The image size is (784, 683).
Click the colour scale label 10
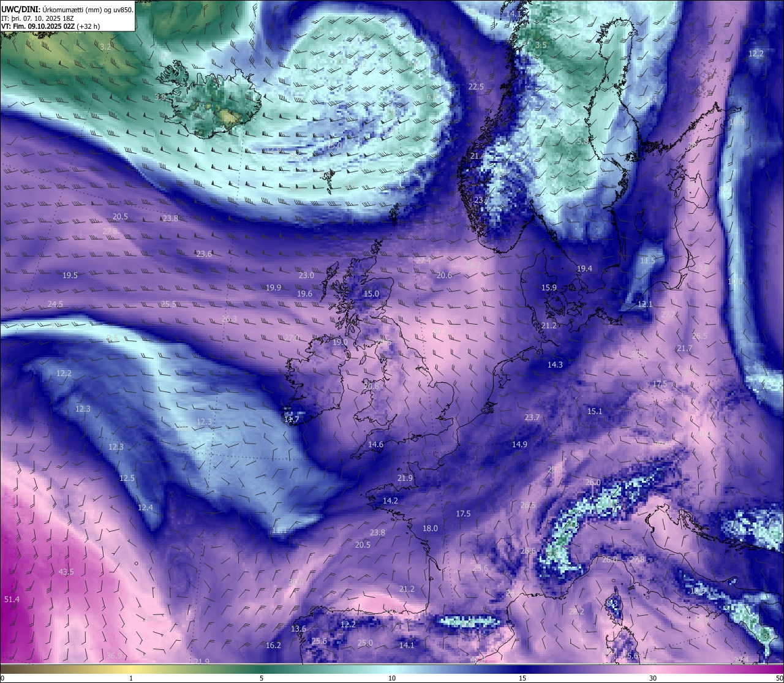[x=392, y=678]
